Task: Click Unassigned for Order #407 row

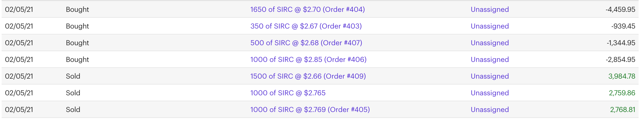Action: point(490,43)
